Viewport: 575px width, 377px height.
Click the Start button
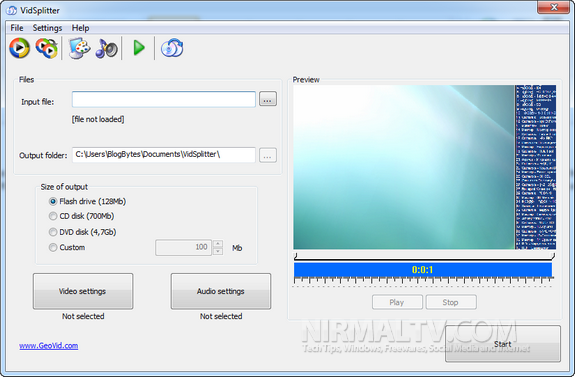tap(503, 344)
